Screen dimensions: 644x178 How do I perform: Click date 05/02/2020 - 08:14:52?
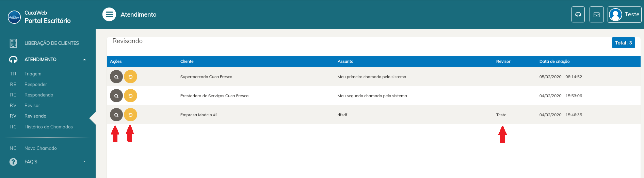(x=561, y=77)
